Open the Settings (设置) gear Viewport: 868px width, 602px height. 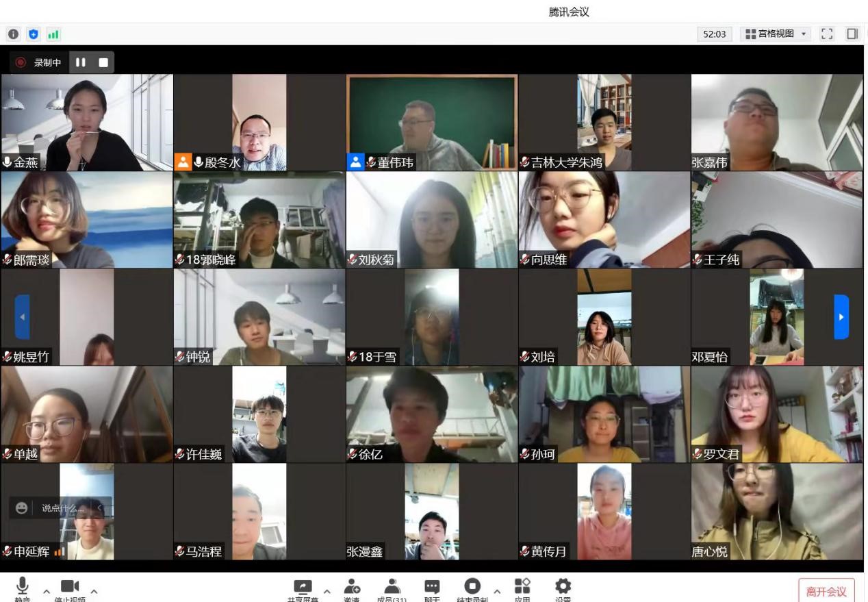click(x=563, y=588)
